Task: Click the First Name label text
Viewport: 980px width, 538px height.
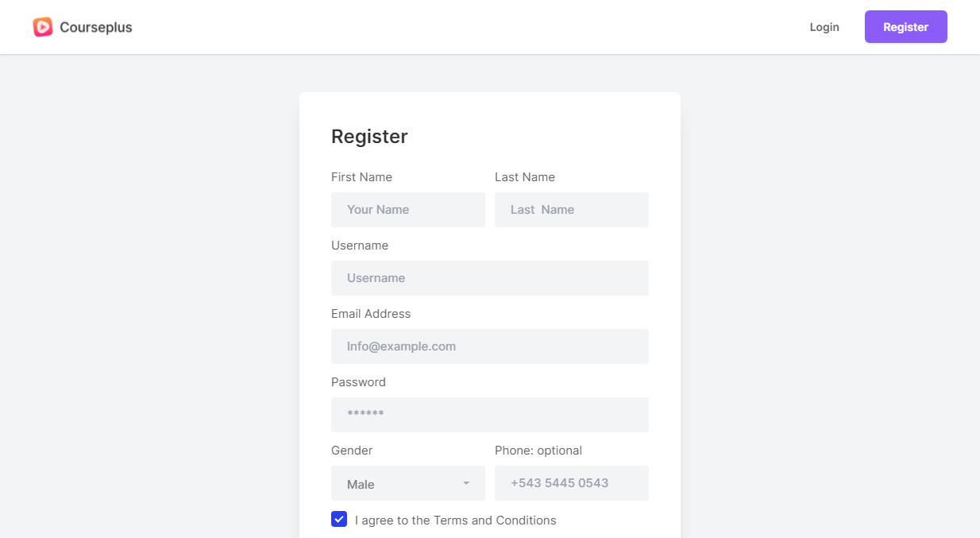Action: tap(361, 177)
